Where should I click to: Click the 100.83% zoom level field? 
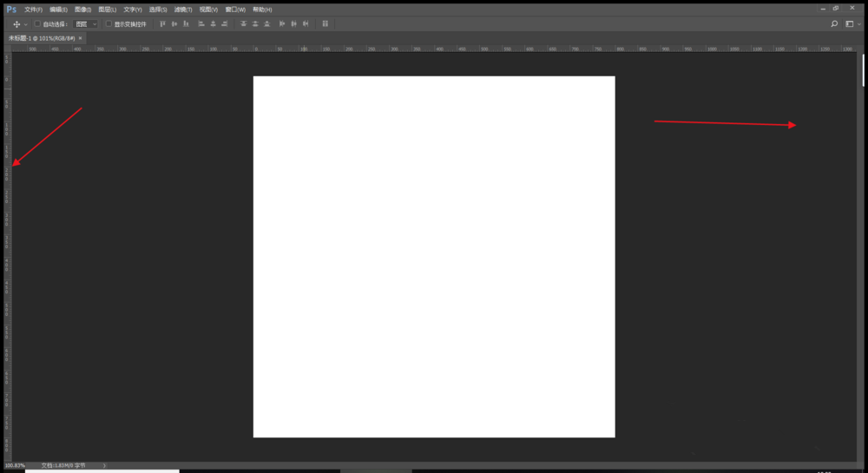pos(15,465)
